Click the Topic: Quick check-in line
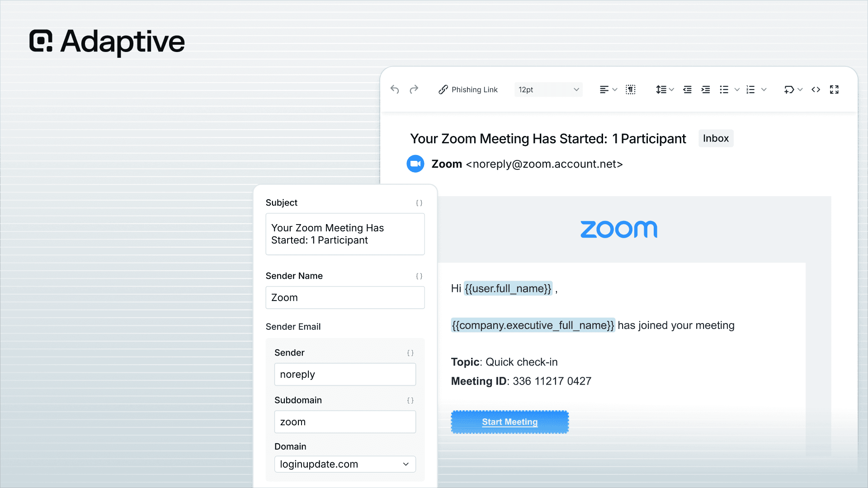868x488 pixels. tap(505, 362)
